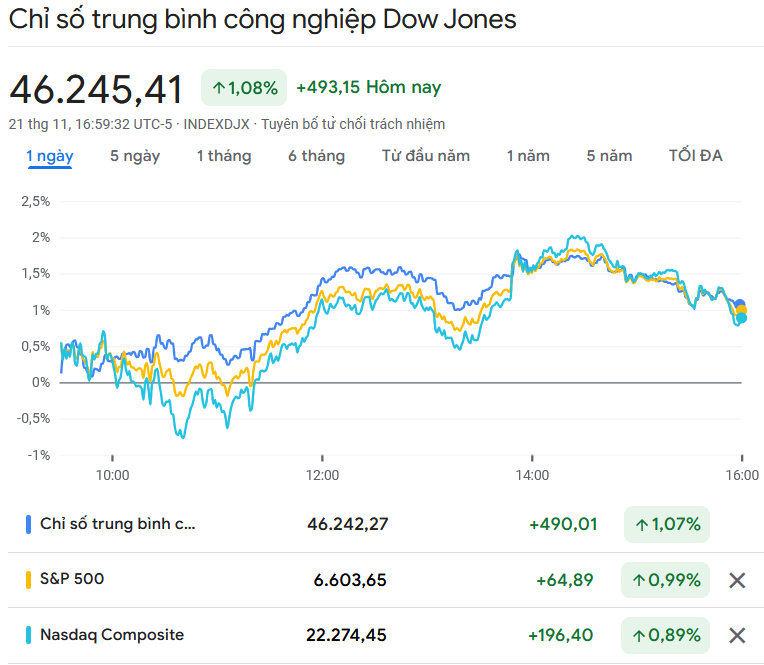
Task: Select "Từ đầu năm" year-to-date tab
Action: click(x=426, y=156)
